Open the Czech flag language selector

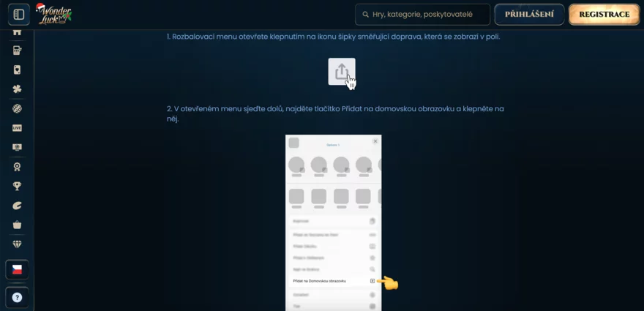[17, 270]
